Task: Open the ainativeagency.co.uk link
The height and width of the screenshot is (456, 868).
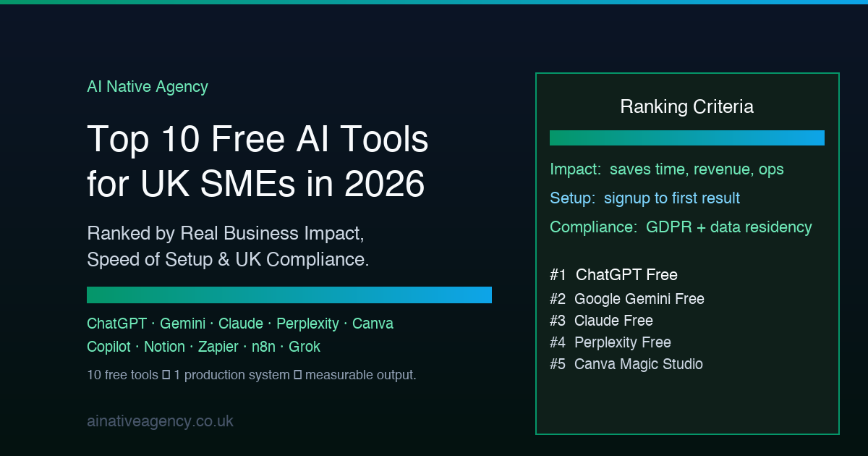Action: (160, 421)
